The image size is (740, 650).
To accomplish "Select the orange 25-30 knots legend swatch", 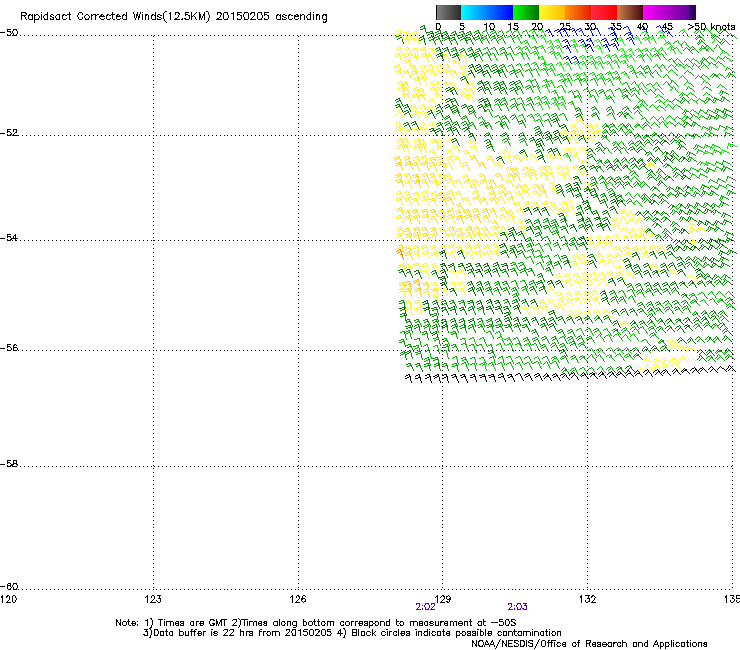I will point(578,12).
